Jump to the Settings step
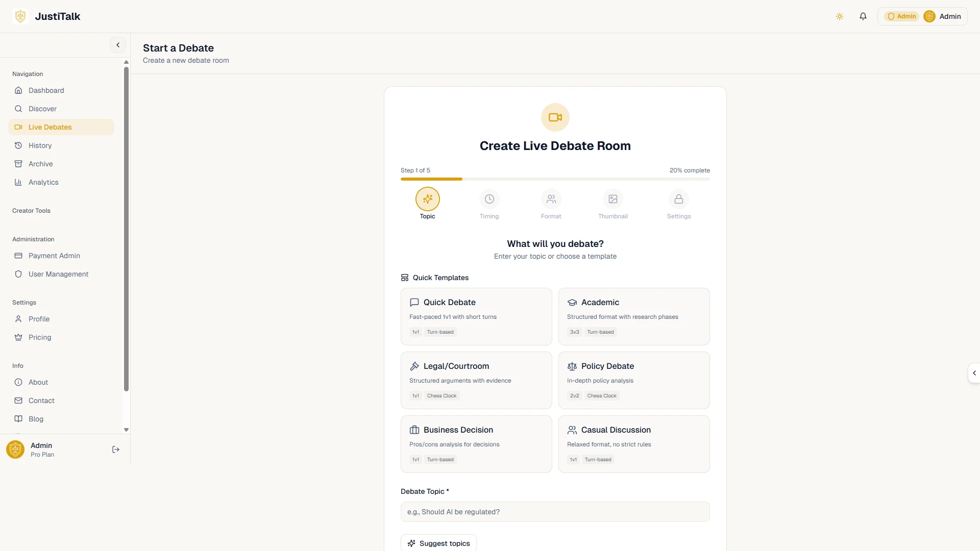The width and height of the screenshot is (980, 551). click(679, 204)
